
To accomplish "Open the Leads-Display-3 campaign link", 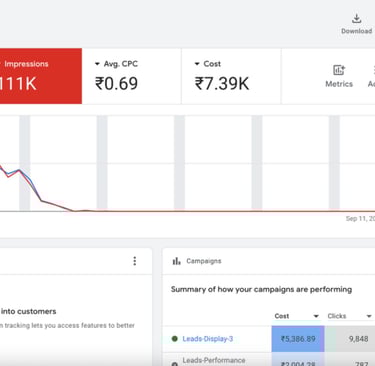I will point(208,339).
